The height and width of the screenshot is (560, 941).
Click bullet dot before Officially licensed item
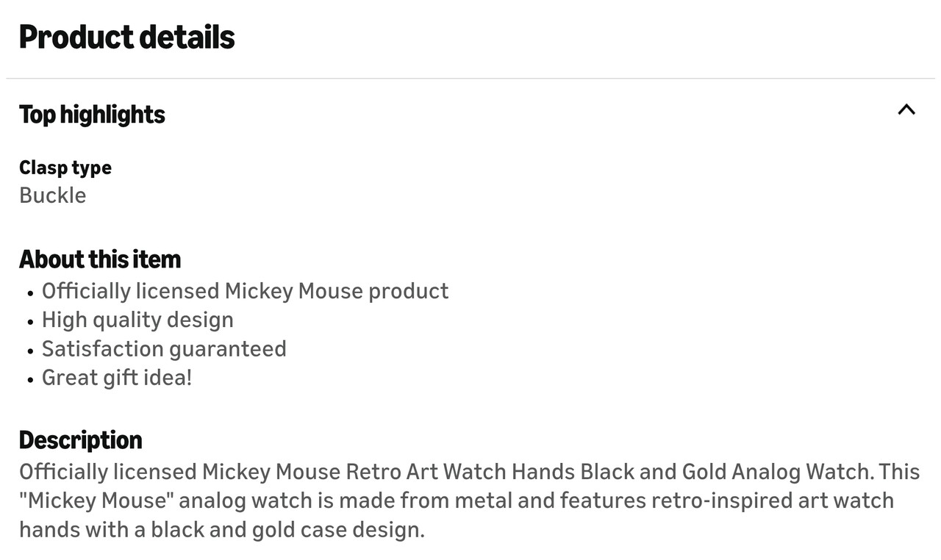(30, 293)
